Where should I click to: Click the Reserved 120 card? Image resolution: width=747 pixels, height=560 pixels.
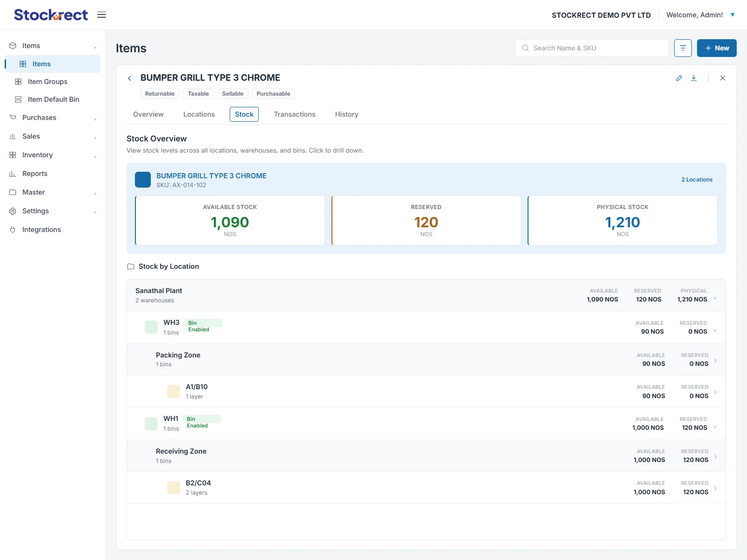coord(426,220)
